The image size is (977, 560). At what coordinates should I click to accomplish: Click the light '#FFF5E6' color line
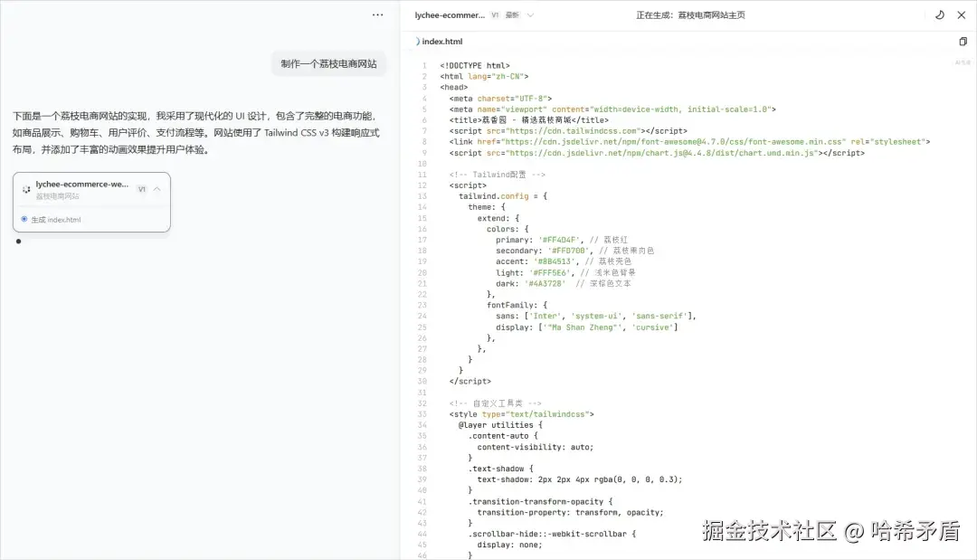click(565, 273)
